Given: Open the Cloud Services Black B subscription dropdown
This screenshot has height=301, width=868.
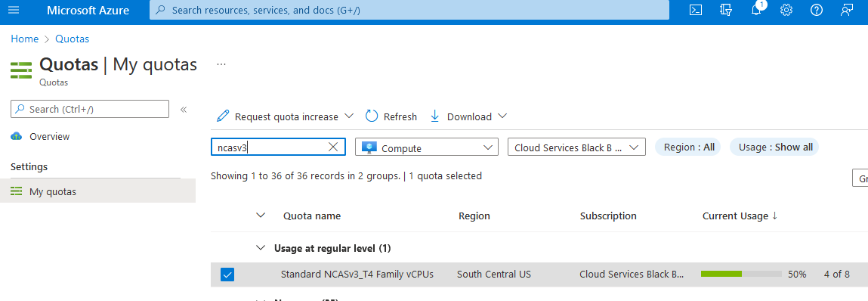Looking at the screenshot, I should click(x=576, y=147).
